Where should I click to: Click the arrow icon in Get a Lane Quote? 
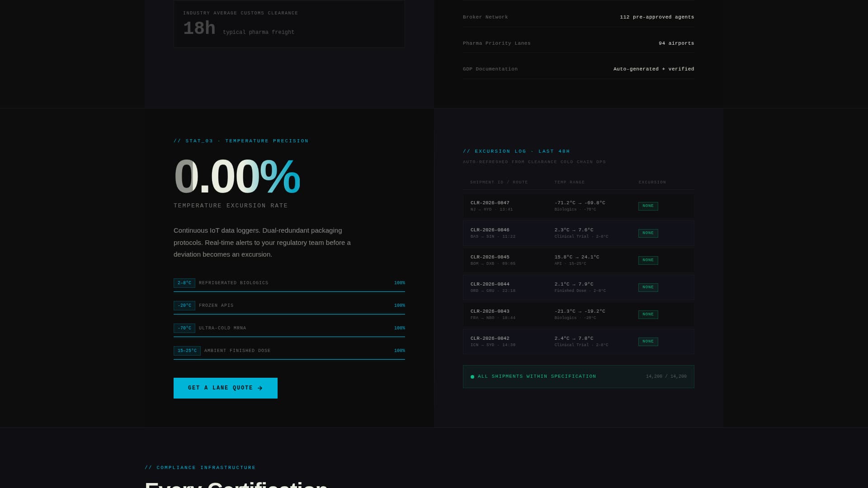pos(260,388)
